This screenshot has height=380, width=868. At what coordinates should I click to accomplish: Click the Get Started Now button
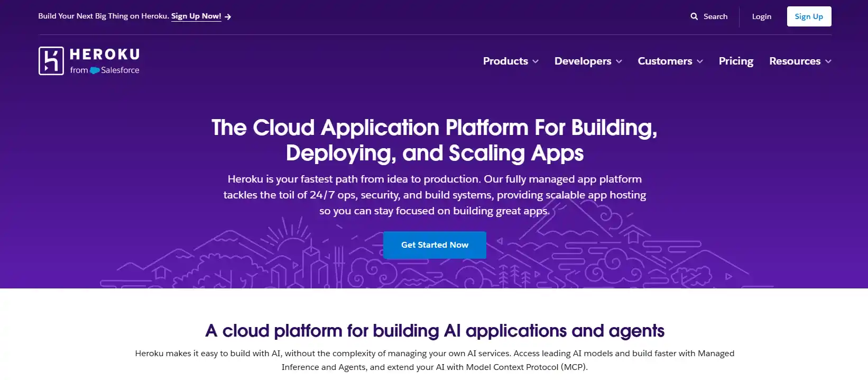[435, 245]
